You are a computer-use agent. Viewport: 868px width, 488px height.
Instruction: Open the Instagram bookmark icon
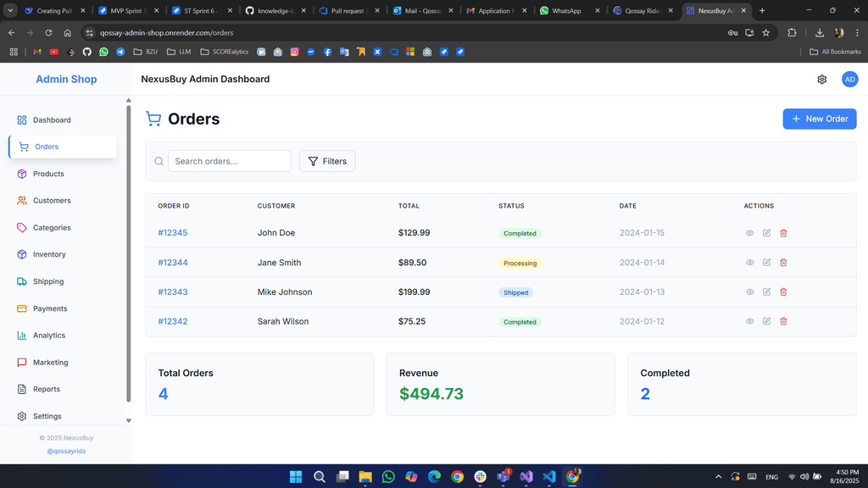[294, 52]
